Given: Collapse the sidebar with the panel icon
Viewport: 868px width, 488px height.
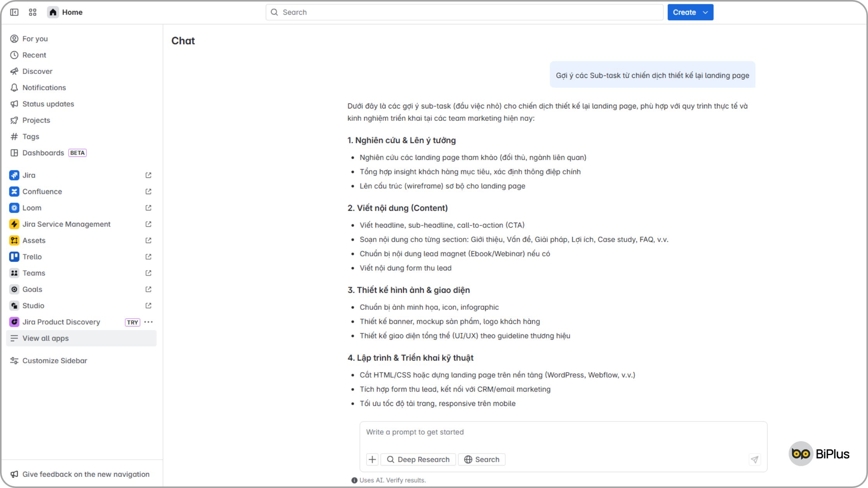Looking at the screenshot, I should coord(14,12).
